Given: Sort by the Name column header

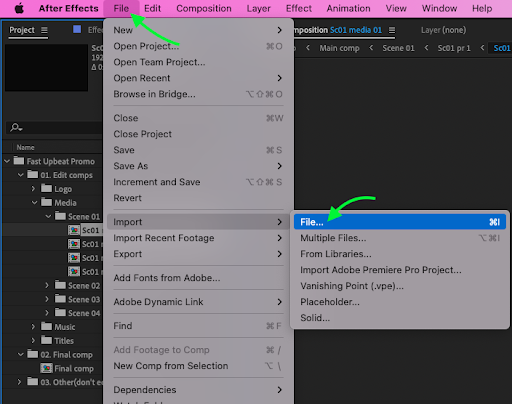Looking at the screenshot, I should click(26, 147).
